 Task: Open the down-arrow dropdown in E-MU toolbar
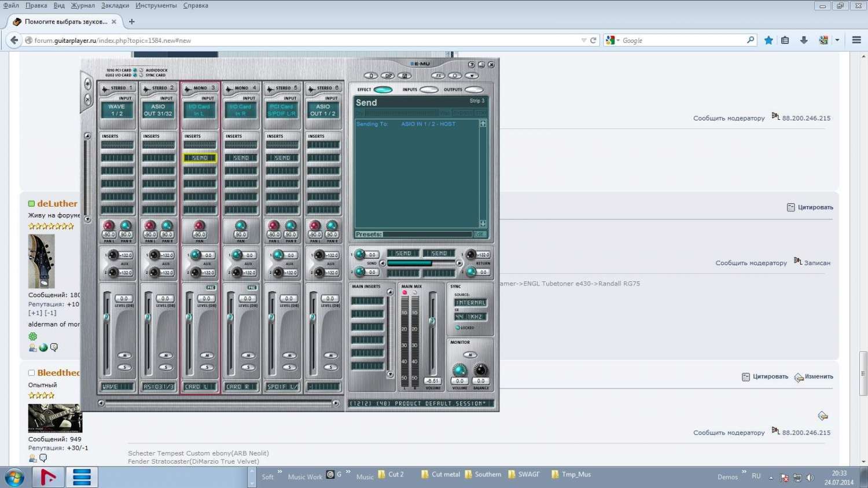pos(472,76)
